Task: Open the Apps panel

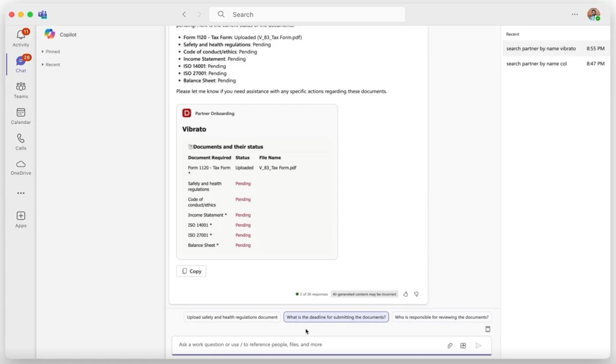Action: click(x=20, y=219)
